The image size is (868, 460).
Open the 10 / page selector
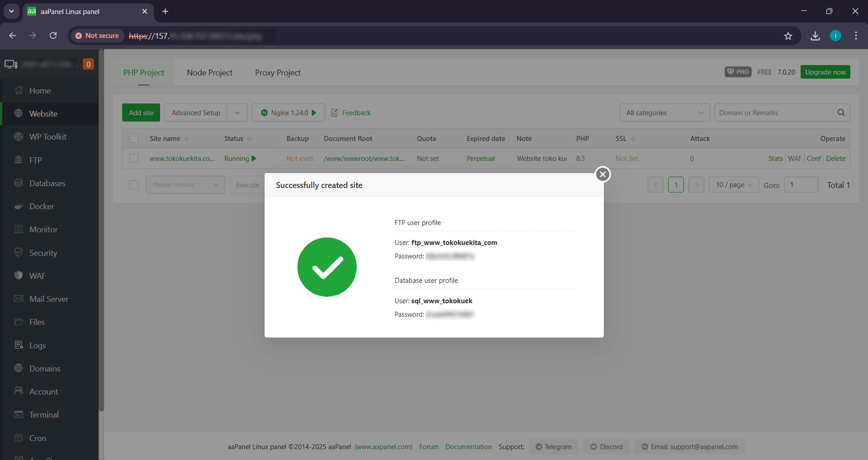[733, 185]
